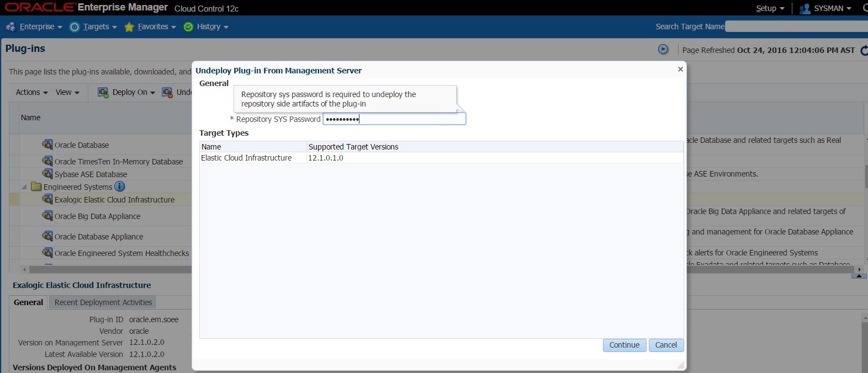Click the Engineered Systems info icon

tap(120, 186)
